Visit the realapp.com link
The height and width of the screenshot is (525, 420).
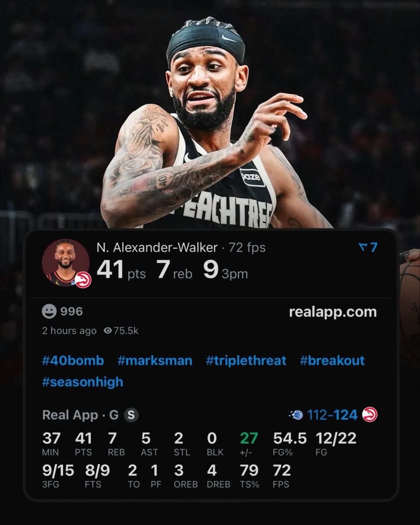pyautogui.click(x=333, y=311)
